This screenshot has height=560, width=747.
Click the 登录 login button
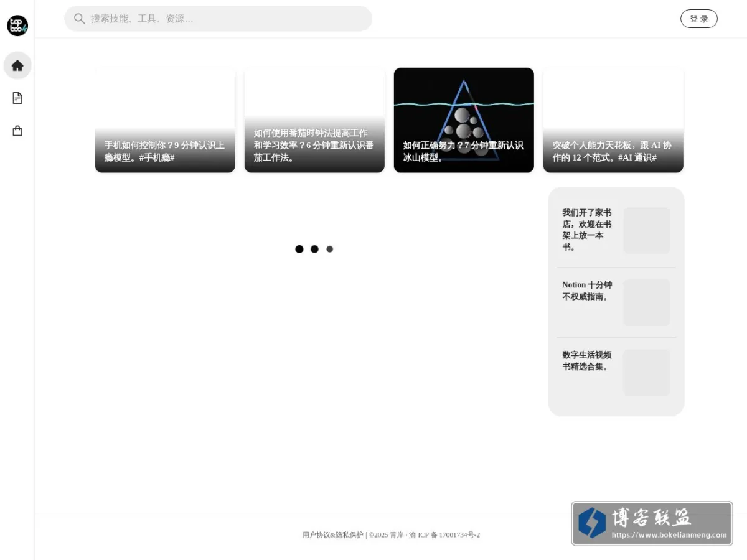click(x=699, y=19)
